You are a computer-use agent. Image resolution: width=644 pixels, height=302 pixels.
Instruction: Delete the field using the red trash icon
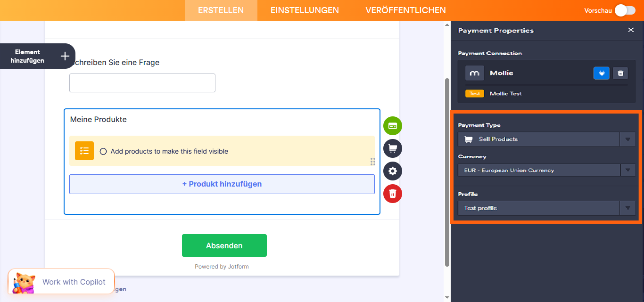pyautogui.click(x=392, y=194)
